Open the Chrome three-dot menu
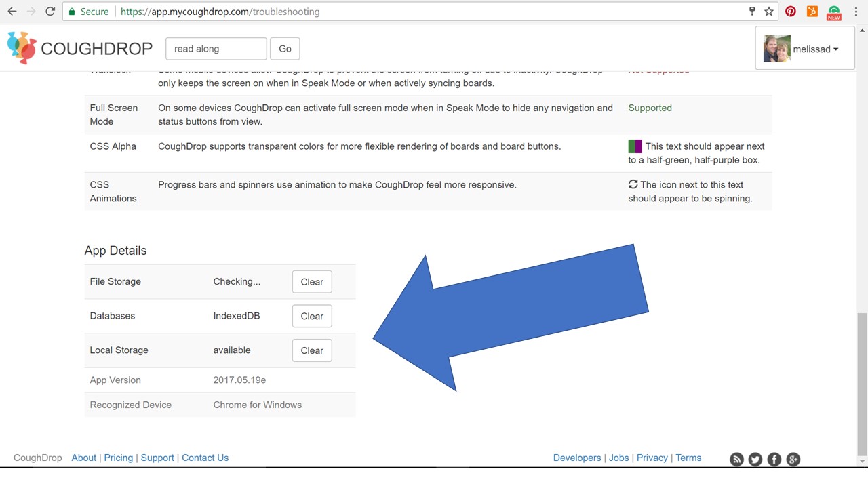 856,12
